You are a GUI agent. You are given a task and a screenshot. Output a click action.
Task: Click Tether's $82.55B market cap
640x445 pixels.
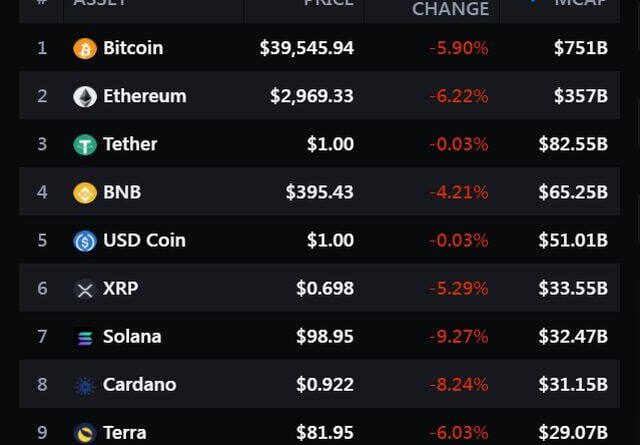pos(573,144)
